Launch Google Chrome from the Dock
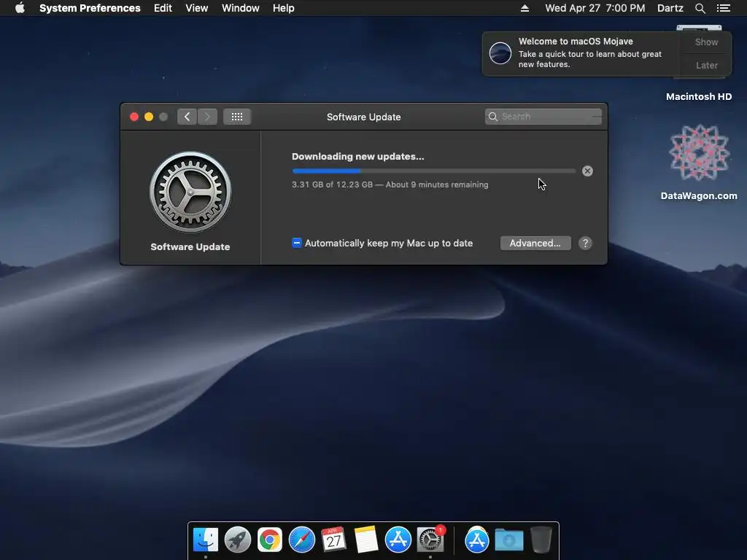This screenshot has height=560, width=747. [270, 540]
